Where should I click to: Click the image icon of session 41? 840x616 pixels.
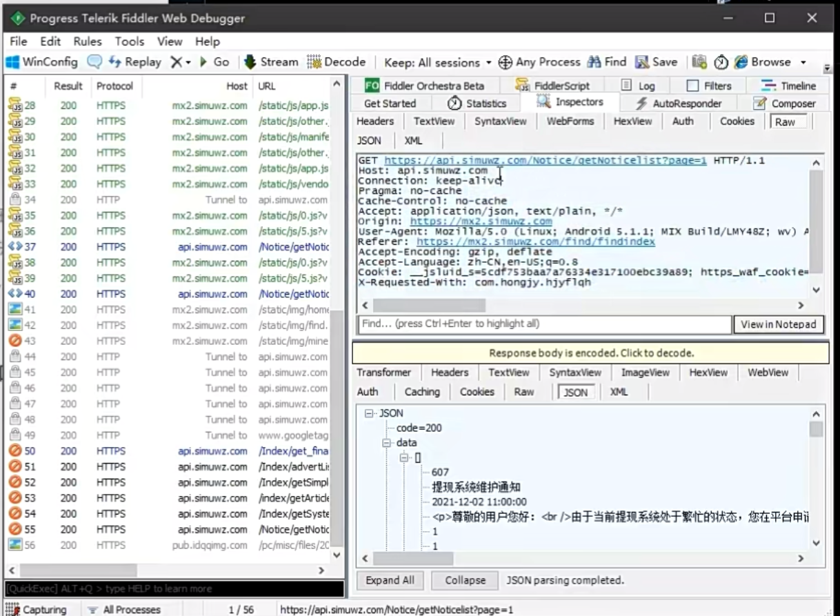15,310
